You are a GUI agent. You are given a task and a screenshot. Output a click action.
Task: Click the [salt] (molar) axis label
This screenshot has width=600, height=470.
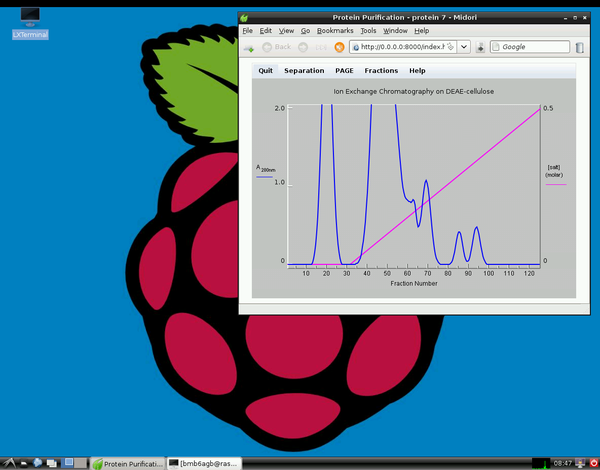coord(554,171)
